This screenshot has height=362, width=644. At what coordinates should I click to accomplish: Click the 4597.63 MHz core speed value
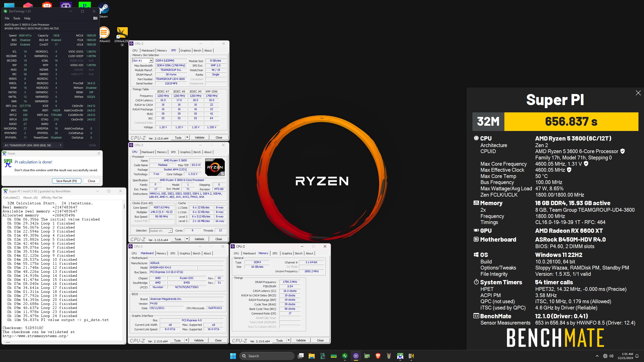[162, 207]
